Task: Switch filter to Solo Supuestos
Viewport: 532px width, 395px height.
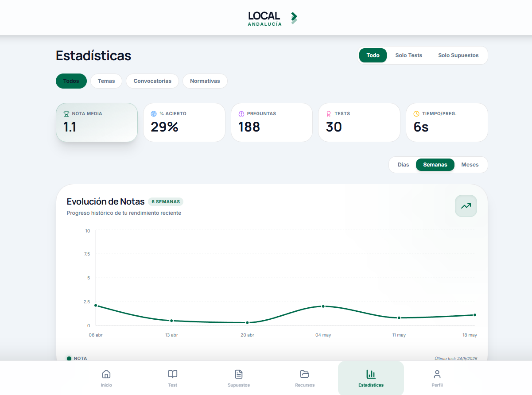Action: pyautogui.click(x=458, y=55)
